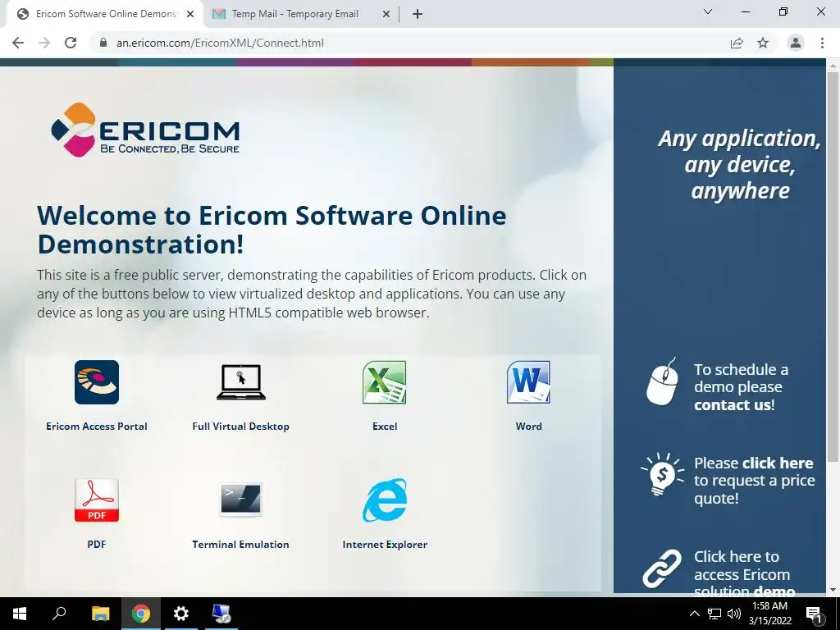The height and width of the screenshot is (630, 840).
Task: Click the scrollbar down arrow
Action: click(x=833, y=589)
